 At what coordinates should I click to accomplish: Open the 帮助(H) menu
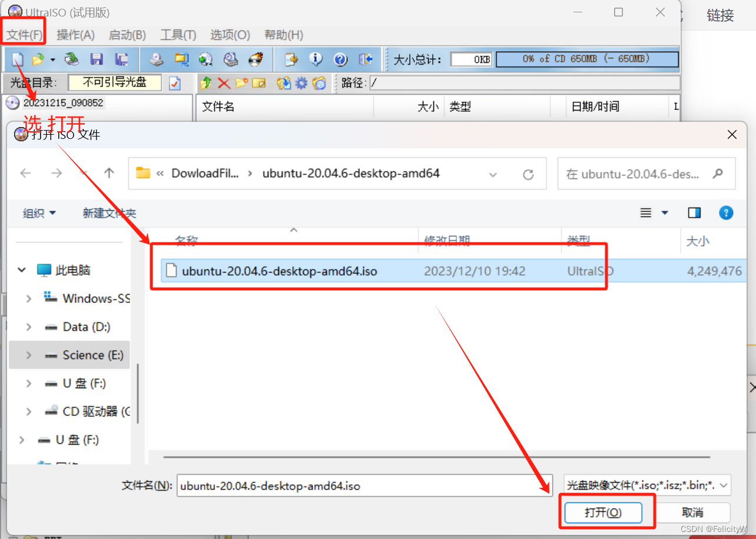point(284,35)
